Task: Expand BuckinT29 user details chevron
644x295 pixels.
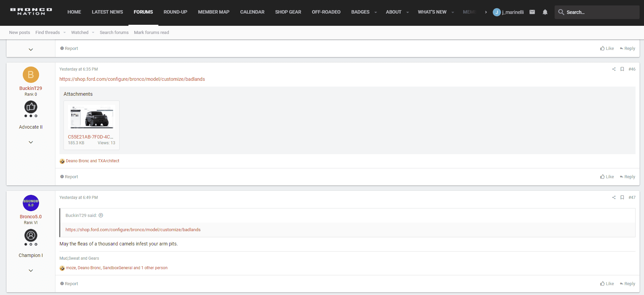Action: [x=31, y=142]
